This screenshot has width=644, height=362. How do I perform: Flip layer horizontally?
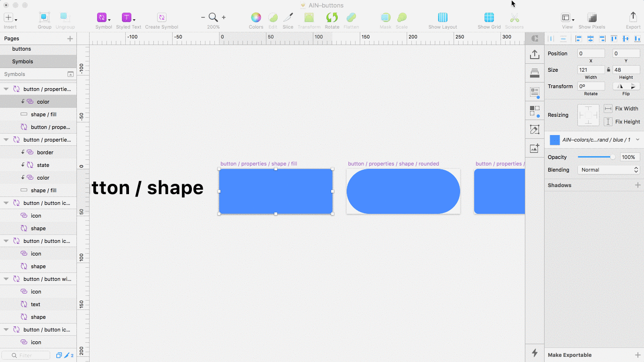620,86
